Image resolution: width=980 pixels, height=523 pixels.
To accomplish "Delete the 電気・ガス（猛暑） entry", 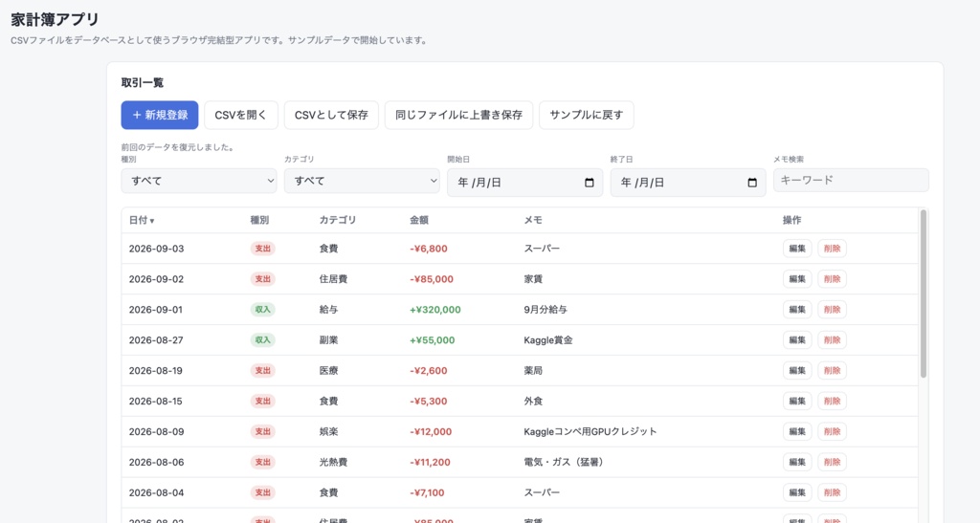I will coord(832,463).
